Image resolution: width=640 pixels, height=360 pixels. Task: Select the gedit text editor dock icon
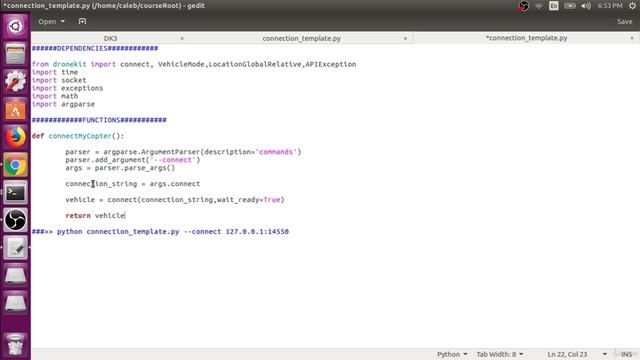(x=15, y=248)
